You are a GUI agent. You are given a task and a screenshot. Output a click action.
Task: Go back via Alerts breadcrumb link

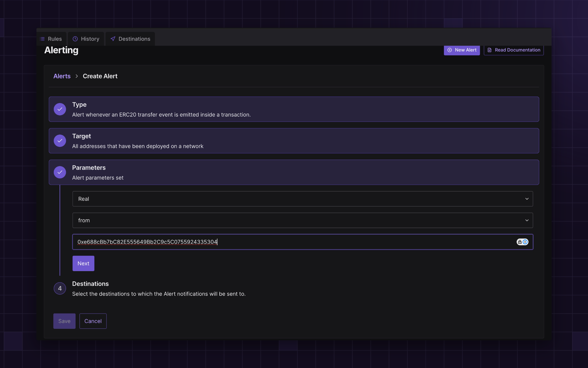(x=62, y=76)
